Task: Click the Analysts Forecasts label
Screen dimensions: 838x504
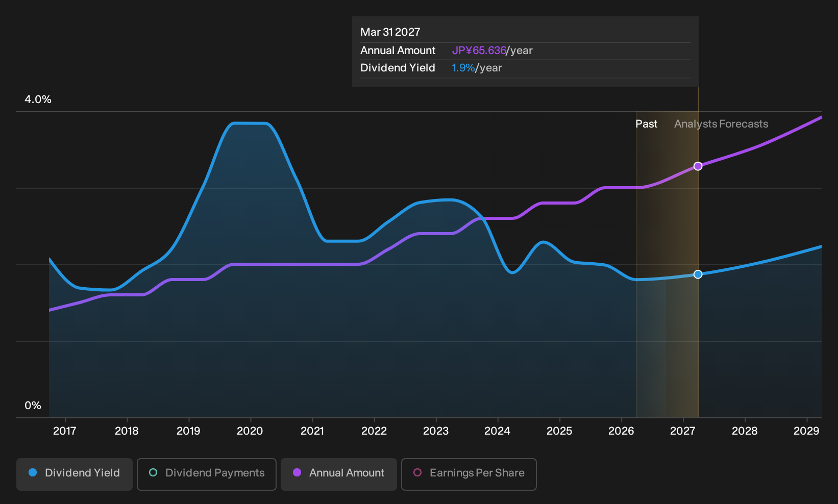Action: click(x=721, y=124)
